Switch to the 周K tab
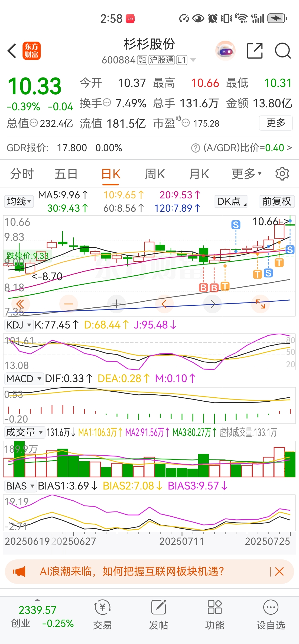Viewport: 299px width, 644px height. 155,174
